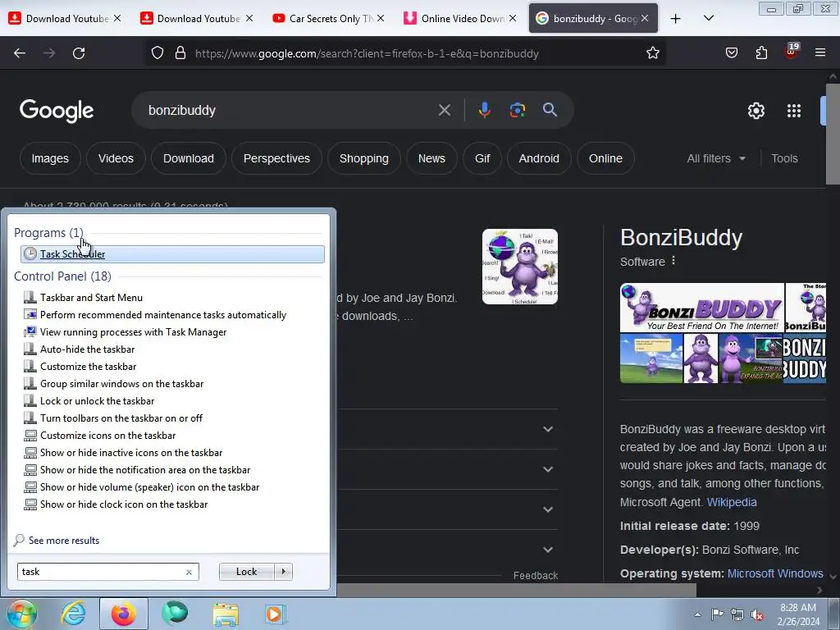Reload the current page
Viewport: 840px width, 630px height.
[x=79, y=53]
